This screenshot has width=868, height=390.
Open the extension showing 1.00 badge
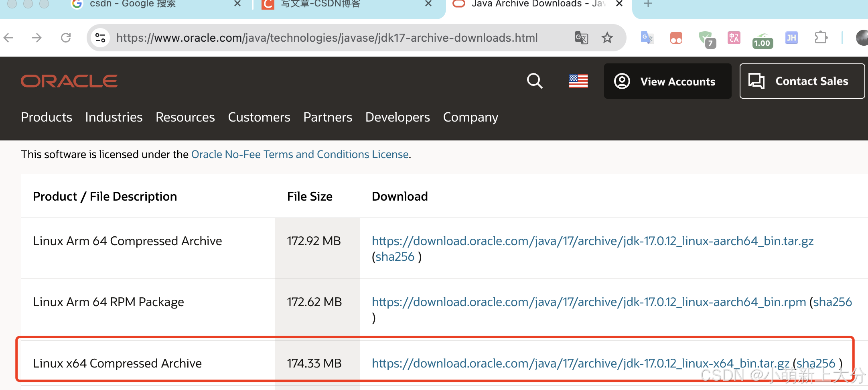tap(763, 41)
